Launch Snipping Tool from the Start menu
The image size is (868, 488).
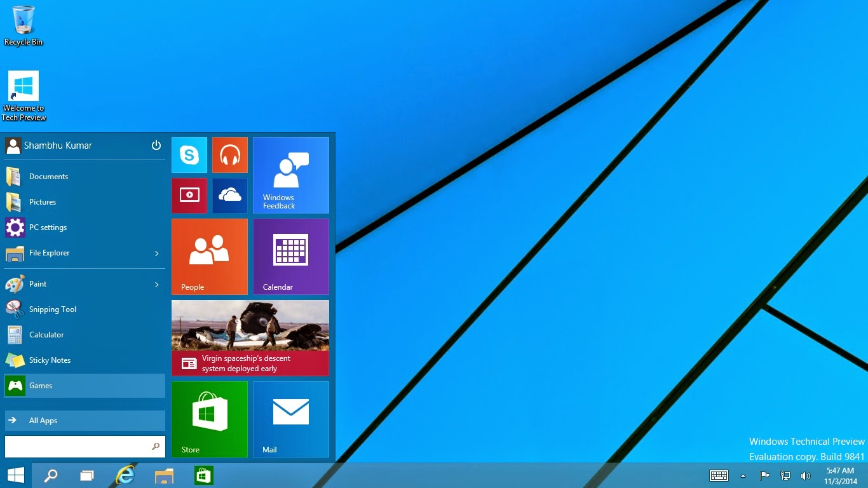(x=85, y=309)
